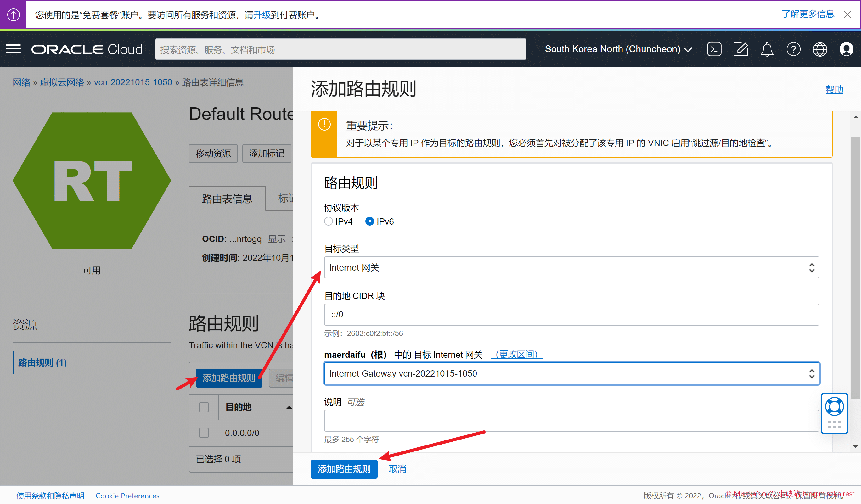The width and height of the screenshot is (861, 504).
Task: Select the IPv6 protocol radio button
Action: [369, 221]
